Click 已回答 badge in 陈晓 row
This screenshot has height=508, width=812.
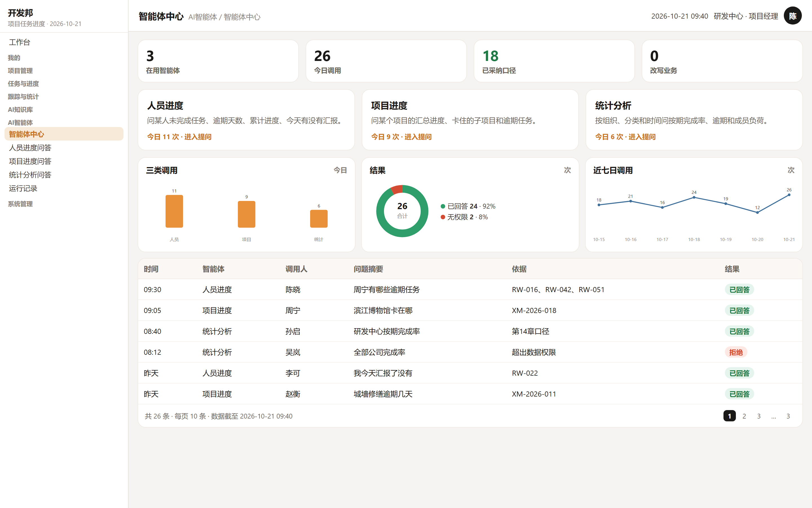click(740, 290)
